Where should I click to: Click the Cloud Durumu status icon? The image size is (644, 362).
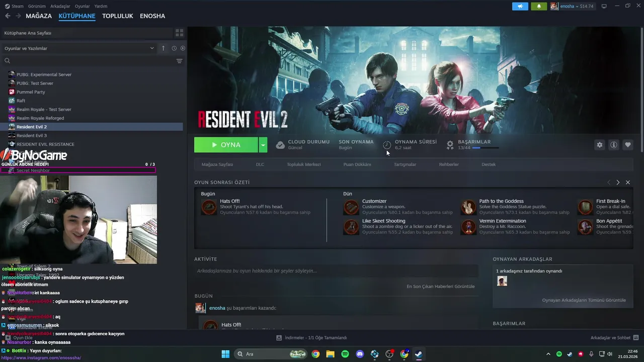[x=280, y=145]
